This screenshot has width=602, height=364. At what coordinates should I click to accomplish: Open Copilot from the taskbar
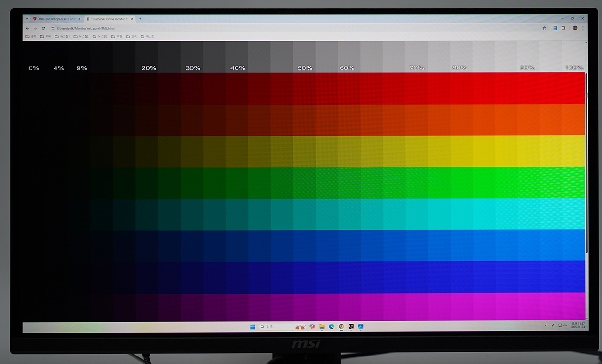coord(312,326)
